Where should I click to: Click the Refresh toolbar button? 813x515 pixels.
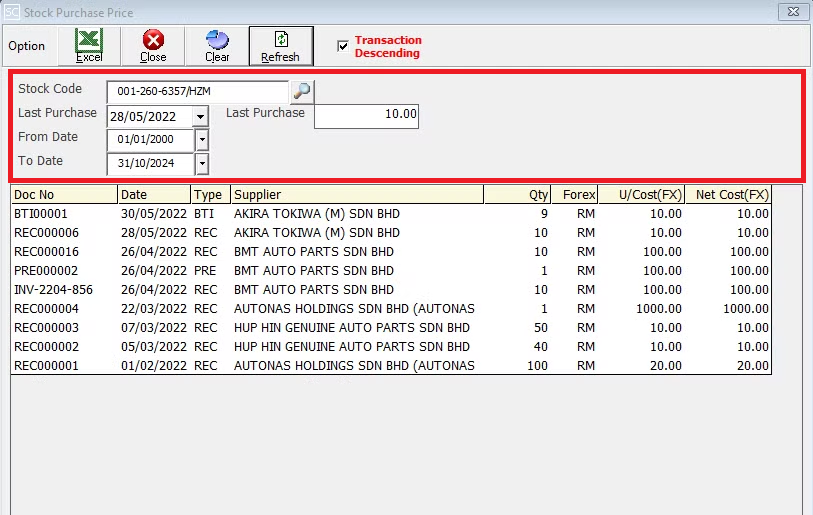pyautogui.click(x=281, y=46)
